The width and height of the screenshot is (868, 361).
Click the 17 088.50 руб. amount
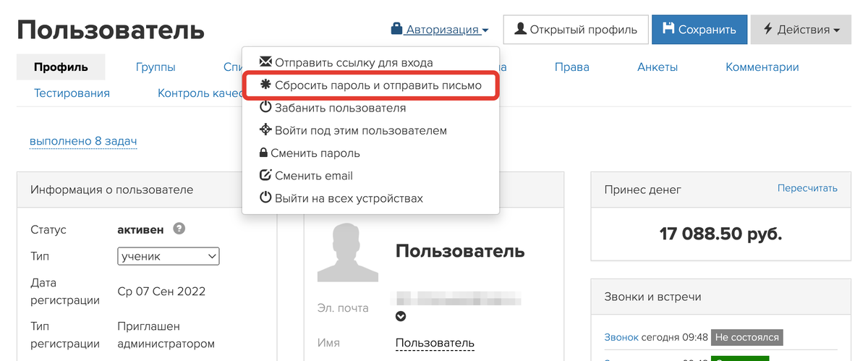720,234
